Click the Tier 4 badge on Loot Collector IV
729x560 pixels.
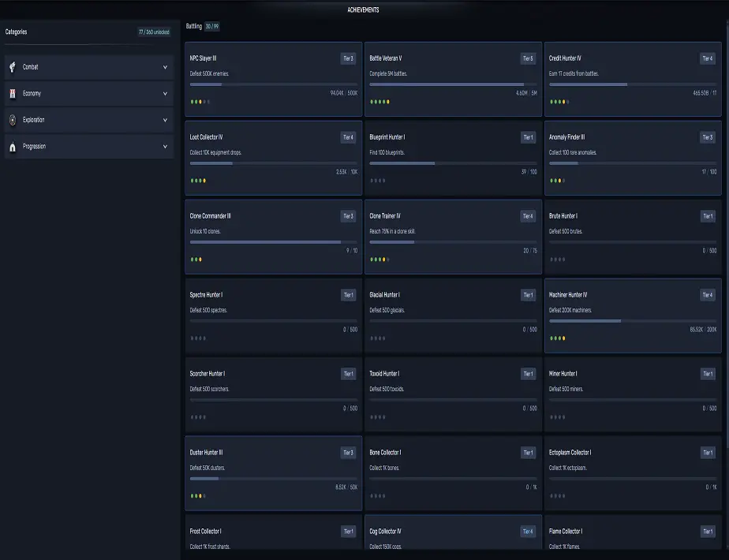coord(348,137)
